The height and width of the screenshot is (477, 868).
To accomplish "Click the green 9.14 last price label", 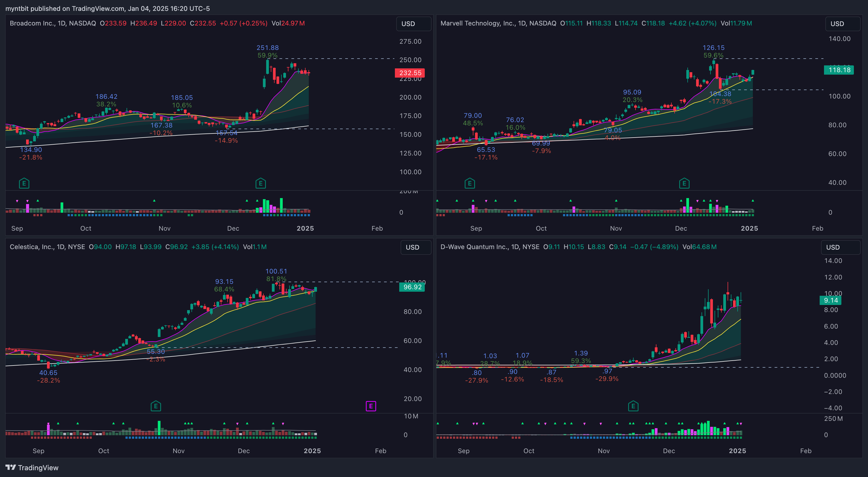I will (831, 300).
